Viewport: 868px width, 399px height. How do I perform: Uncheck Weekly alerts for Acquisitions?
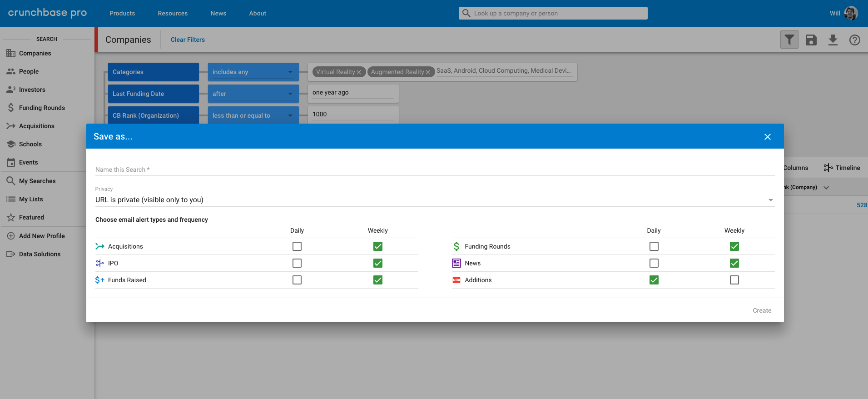(378, 246)
